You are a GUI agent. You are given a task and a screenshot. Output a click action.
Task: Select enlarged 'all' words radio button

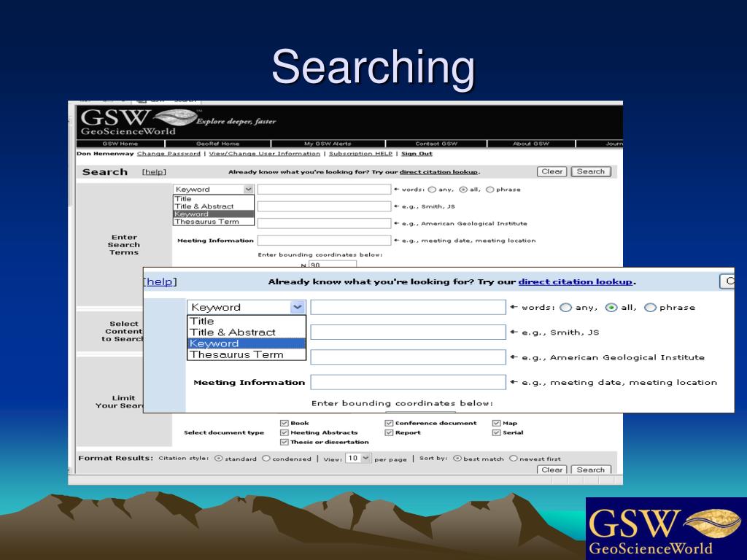click(x=611, y=308)
